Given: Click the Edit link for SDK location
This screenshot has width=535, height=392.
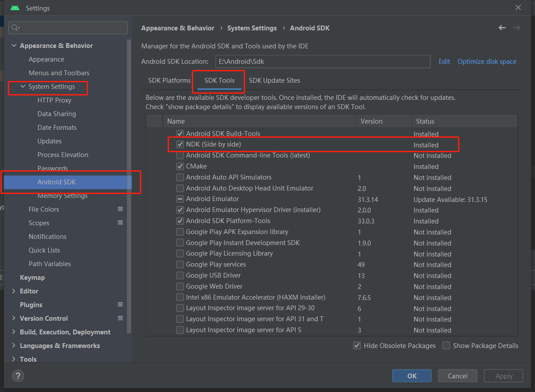Looking at the screenshot, I should [444, 62].
